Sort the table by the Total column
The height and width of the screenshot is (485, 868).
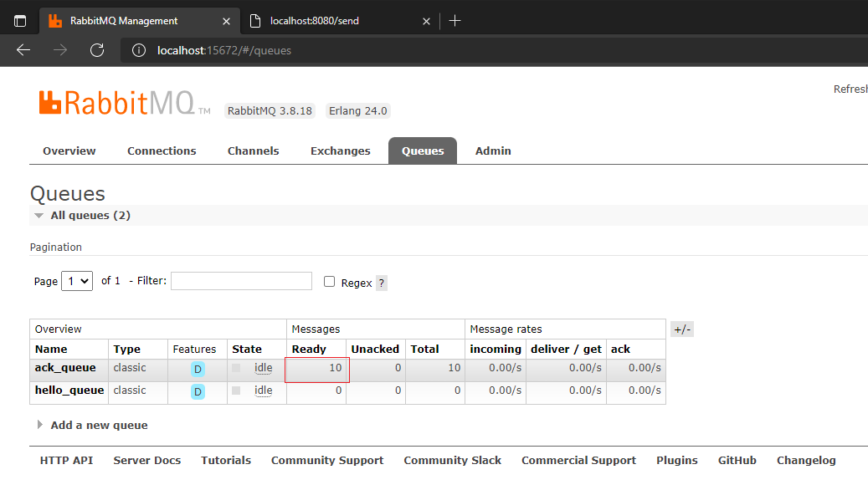click(x=424, y=350)
